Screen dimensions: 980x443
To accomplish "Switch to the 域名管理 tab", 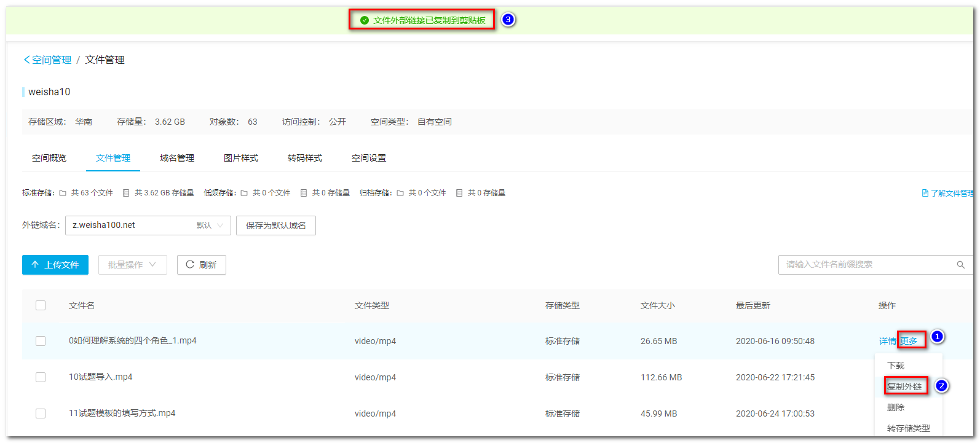I will 177,158.
